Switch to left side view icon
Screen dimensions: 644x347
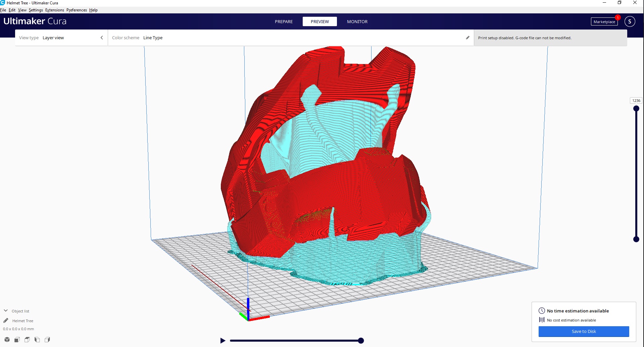37,340
